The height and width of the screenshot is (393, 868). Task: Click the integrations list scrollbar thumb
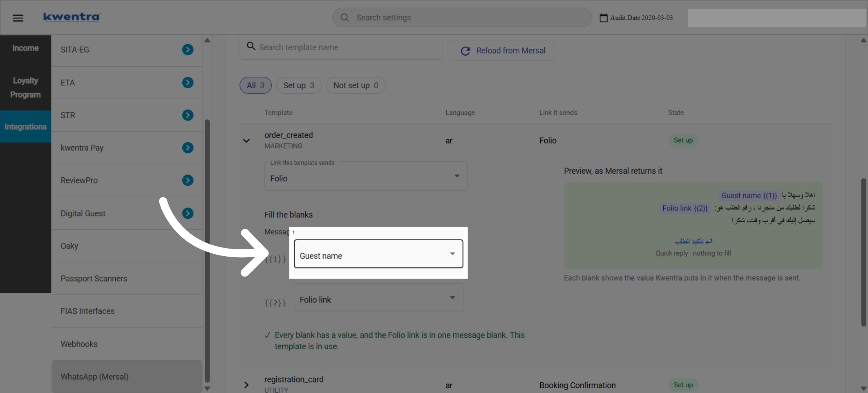tap(207, 251)
